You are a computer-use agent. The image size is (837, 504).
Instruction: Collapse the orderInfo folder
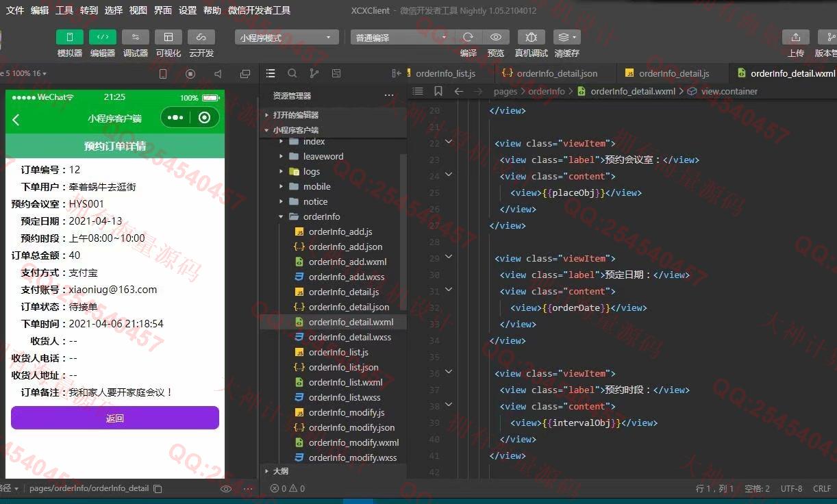click(x=334, y=216)
